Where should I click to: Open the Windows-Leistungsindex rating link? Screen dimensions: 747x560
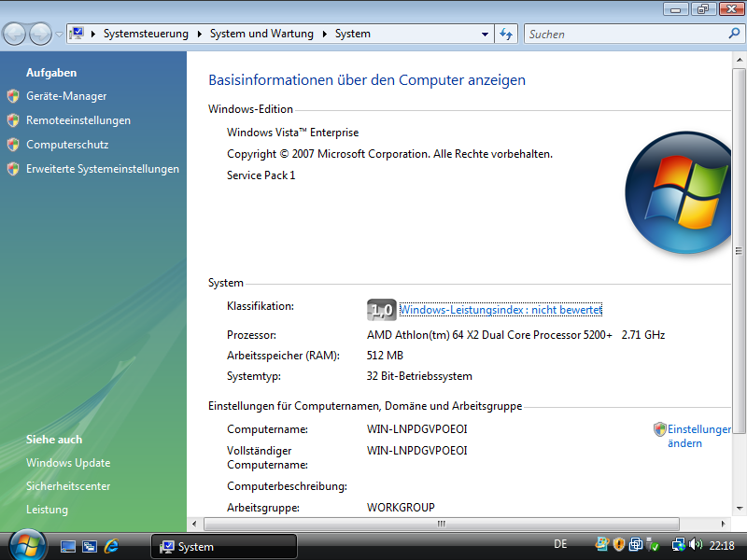(x=499, y=309)
